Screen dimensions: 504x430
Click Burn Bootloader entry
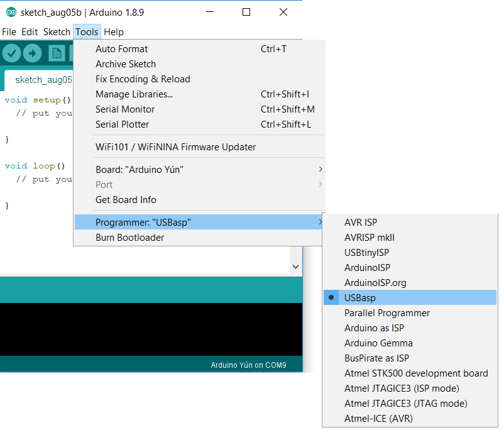[199, 238]
